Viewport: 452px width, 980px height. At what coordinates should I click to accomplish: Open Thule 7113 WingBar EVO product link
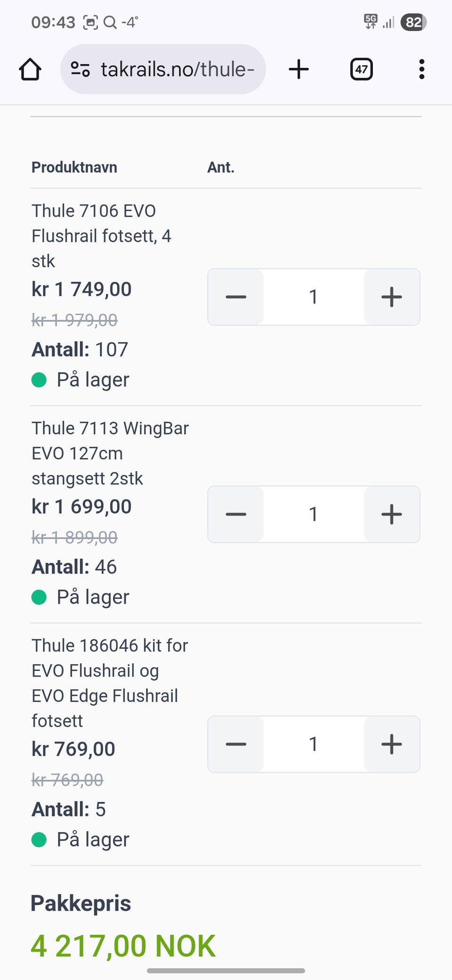click(x=110, y=453)
